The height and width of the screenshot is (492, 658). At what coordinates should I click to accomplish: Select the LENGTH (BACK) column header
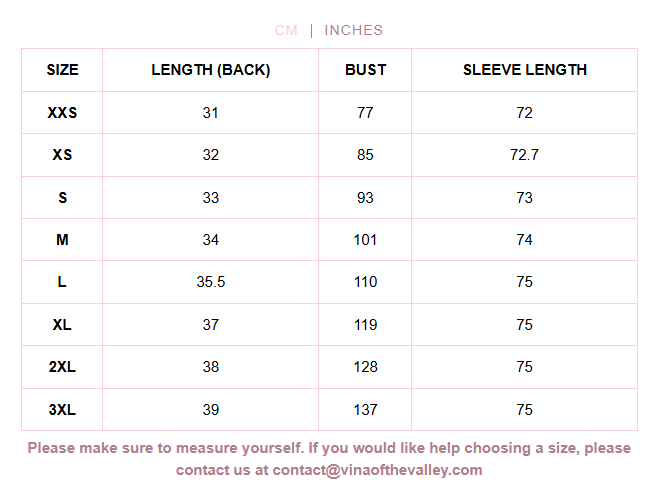(x=211, y=70)
